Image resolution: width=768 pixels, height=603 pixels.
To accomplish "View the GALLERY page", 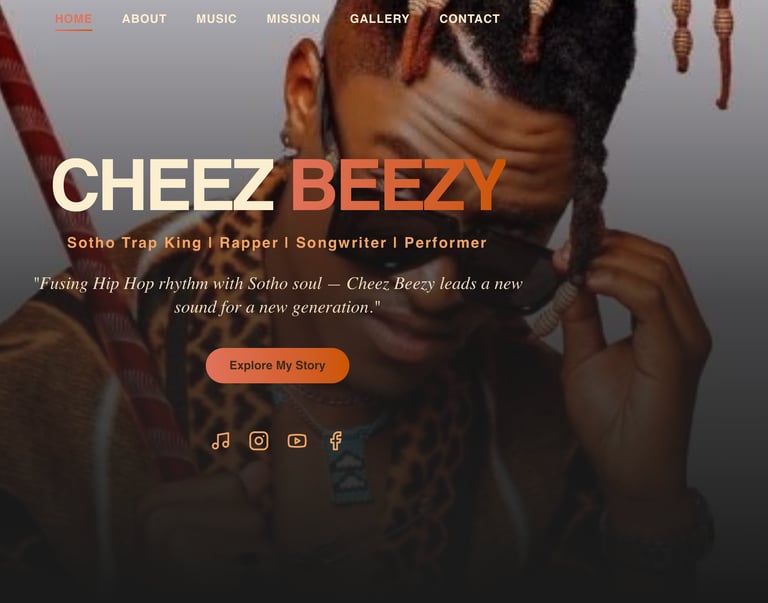I will [380, 19].
